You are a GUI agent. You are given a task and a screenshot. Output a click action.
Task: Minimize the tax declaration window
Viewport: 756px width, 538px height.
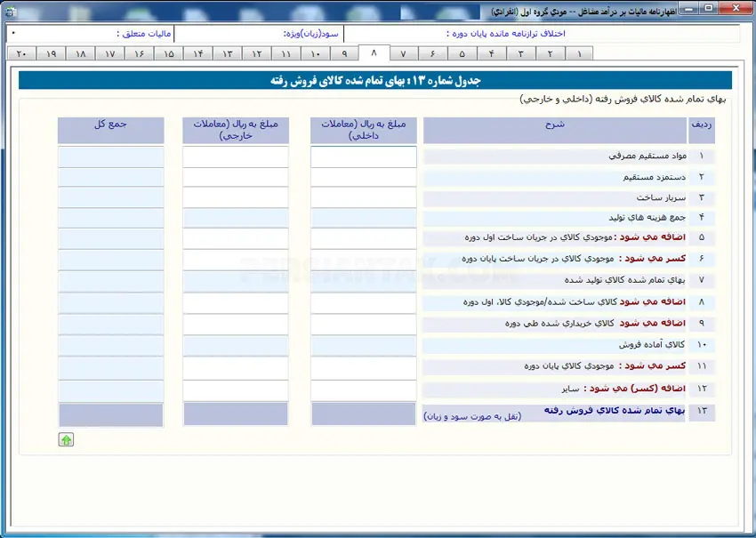click(x=690, y=9)
